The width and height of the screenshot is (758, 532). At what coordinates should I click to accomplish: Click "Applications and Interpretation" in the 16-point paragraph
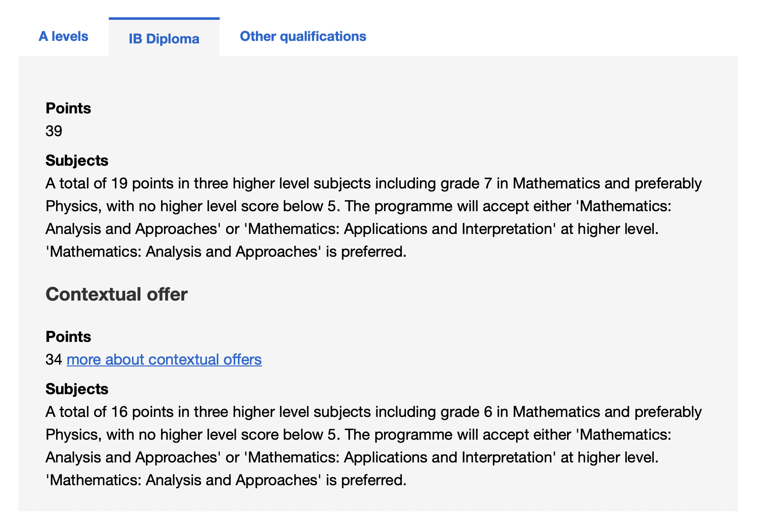coord(448,457)
